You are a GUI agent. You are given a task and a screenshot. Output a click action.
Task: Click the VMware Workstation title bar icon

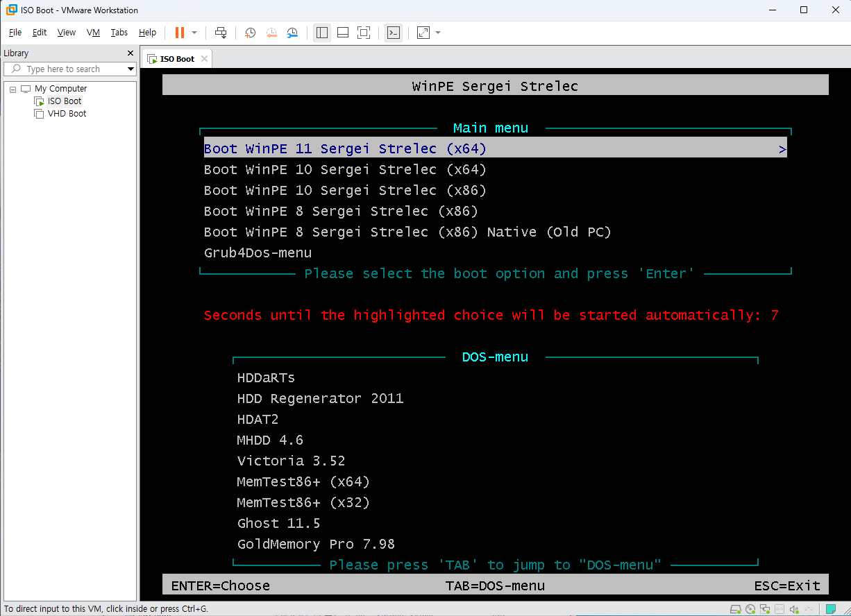coord(12,10)
